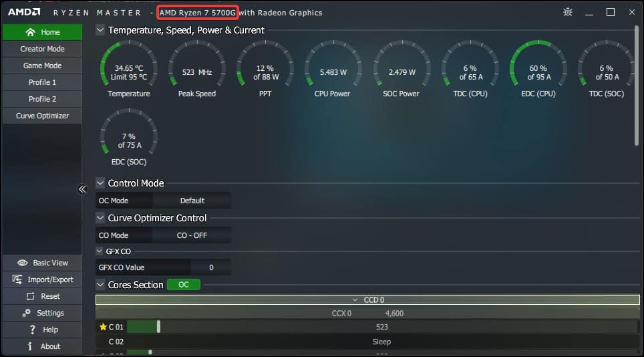Click the Temperature gauge
Screen dimensions: 644x357
tap(129, 69)
